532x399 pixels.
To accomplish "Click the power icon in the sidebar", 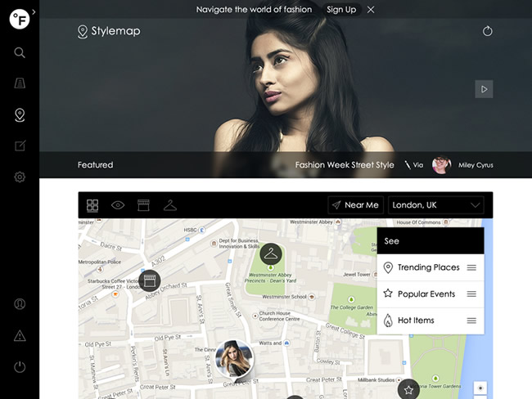I will tap(20, 367).
